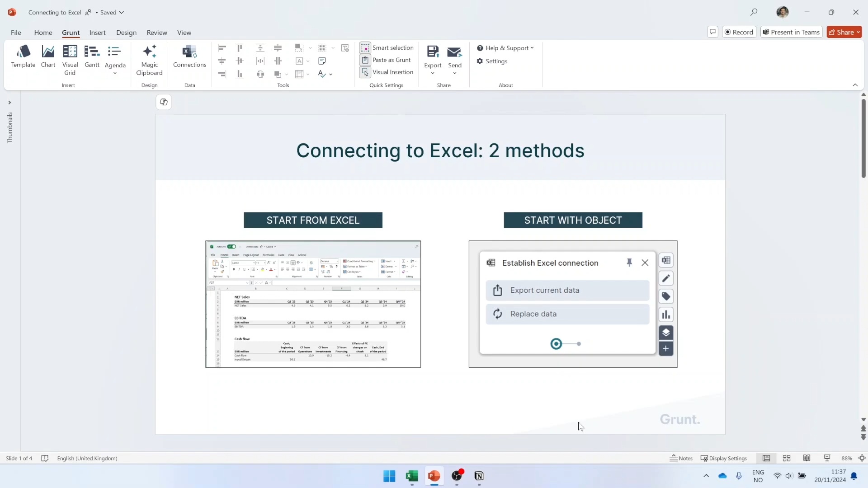Expand the Agenda dropdown arrow
The height and width of the screenshot is (488, 868).
coord(115,73)
